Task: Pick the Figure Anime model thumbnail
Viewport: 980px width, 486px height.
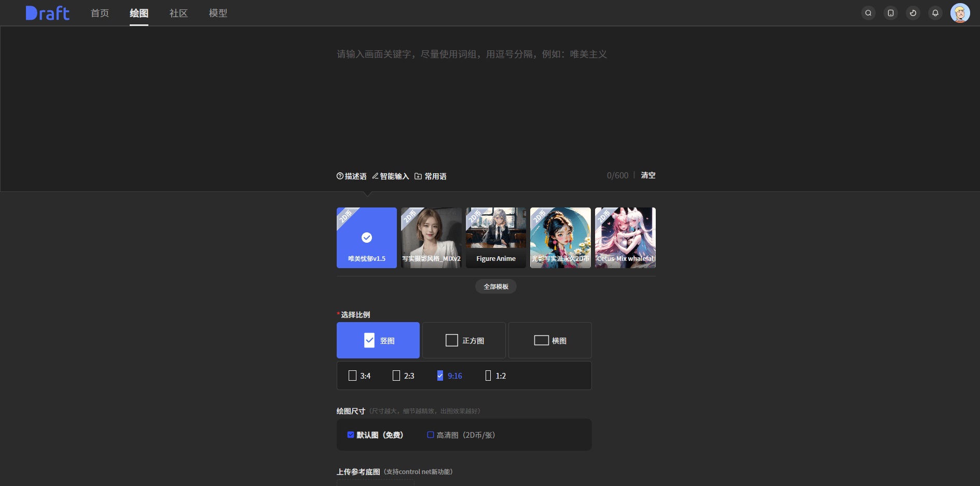Action: click(495, 238)
